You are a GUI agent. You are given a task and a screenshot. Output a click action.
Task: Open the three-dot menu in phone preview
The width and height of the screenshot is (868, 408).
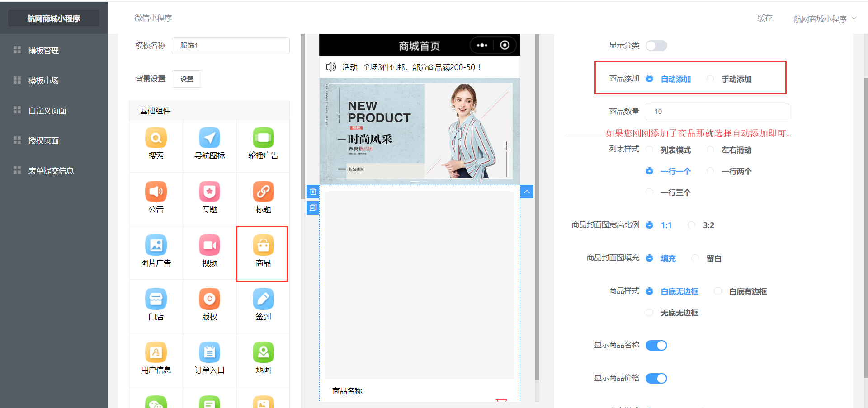coord(482,45)
